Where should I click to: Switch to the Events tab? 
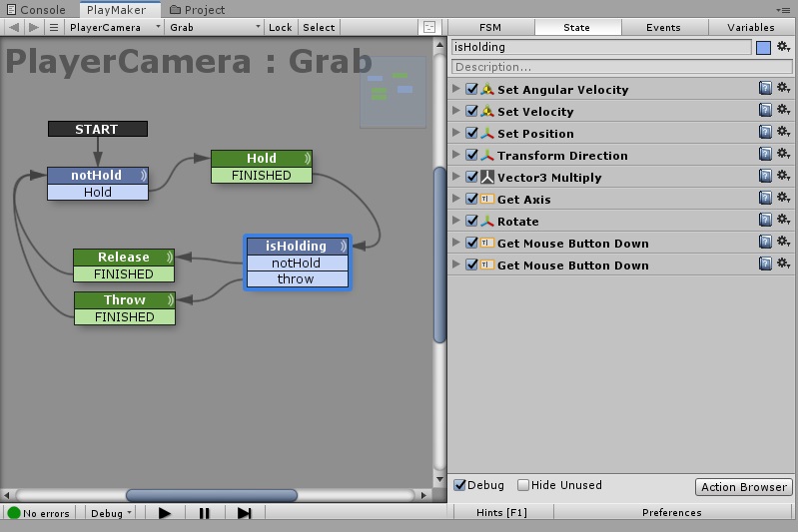point(663,28)
